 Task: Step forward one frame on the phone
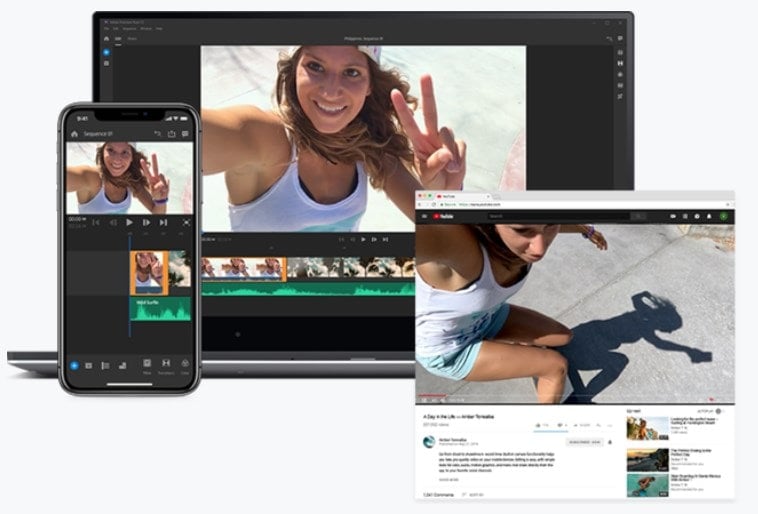click(x=146, y=222)
